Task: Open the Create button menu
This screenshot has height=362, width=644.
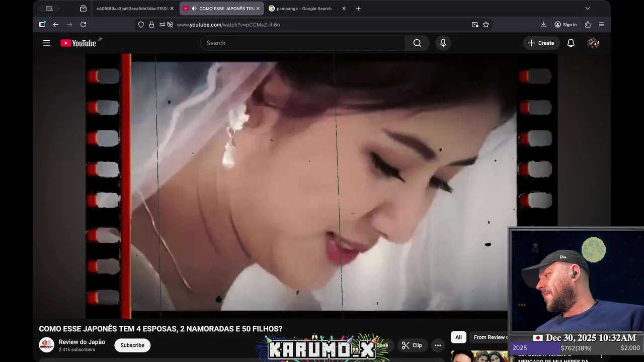Action: (x=541, y=43)
